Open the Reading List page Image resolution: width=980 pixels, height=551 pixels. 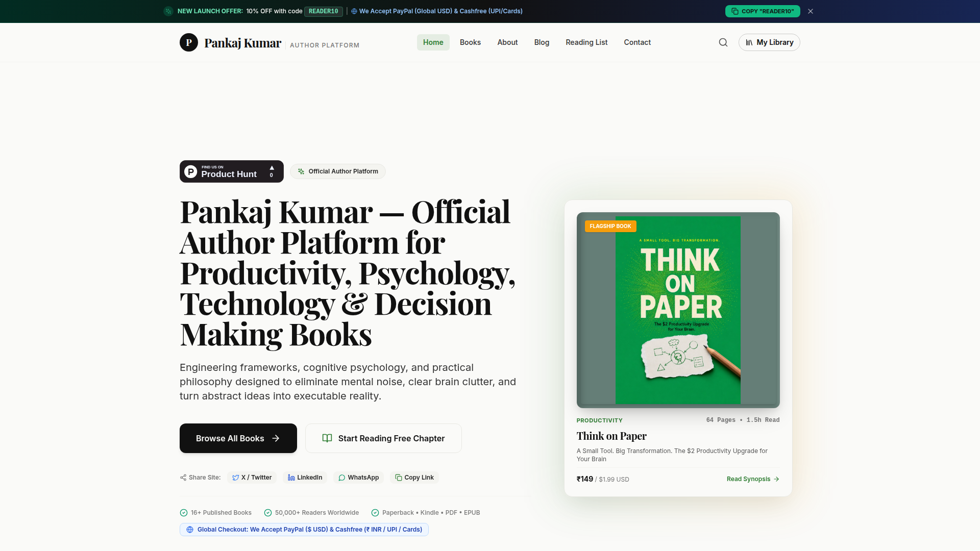(586, 42)
